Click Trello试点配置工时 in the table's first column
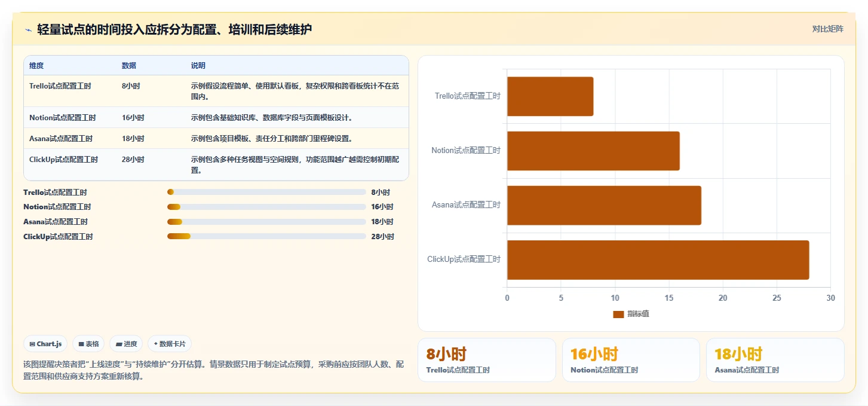The image size is (868, 406). click(60, 86)
